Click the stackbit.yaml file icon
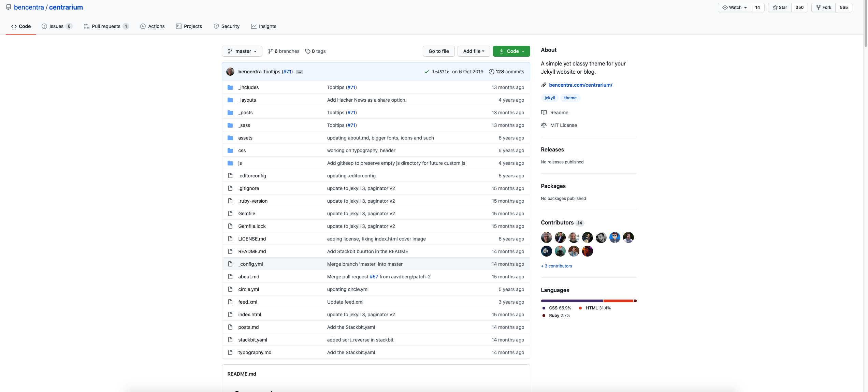 [x=230, y=340]
